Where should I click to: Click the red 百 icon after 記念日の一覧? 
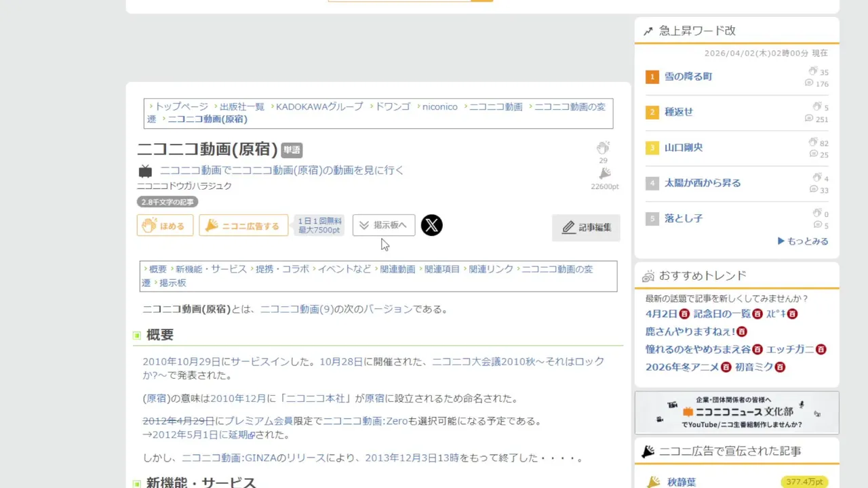coord(757,314)
